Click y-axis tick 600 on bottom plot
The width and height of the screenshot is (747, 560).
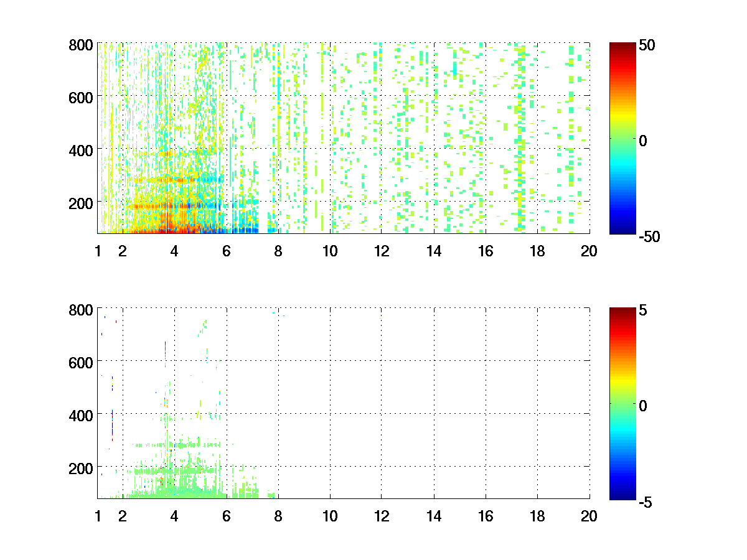click(x=82, y=362)
